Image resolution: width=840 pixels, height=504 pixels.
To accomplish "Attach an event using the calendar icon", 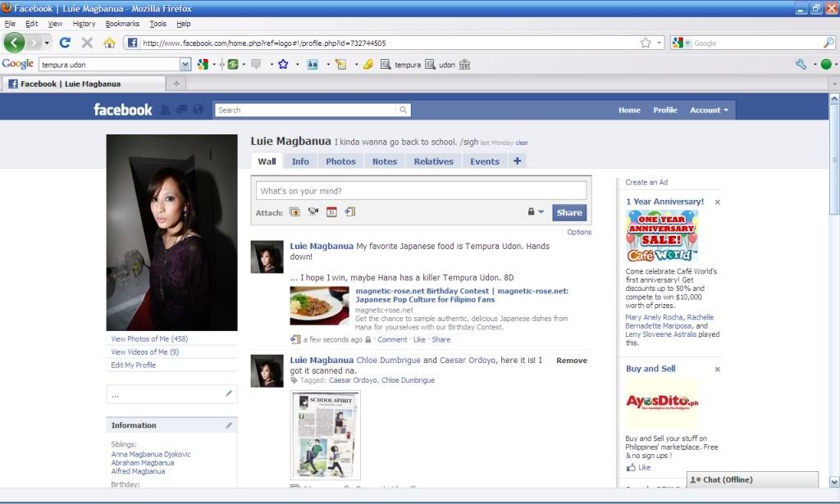I will click(332, 212).
